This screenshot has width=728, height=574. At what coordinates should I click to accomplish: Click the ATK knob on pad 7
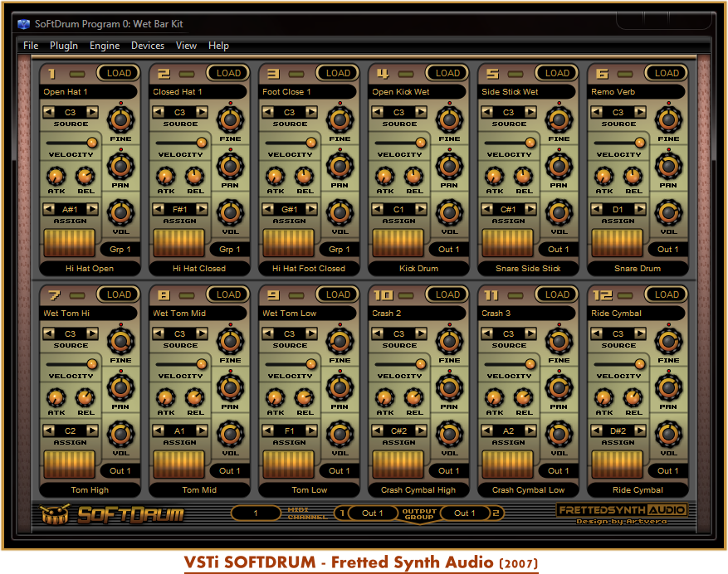pyautogui.click(x=56, y=397)
